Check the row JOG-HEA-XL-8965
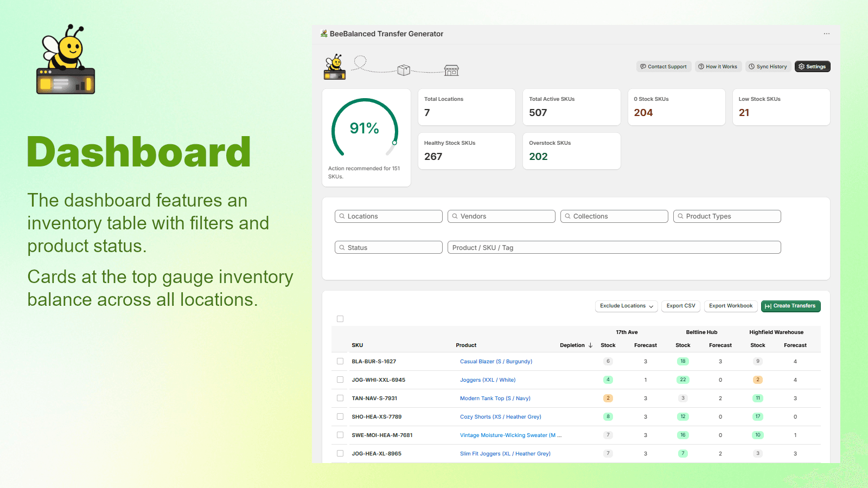 [340, 453]
